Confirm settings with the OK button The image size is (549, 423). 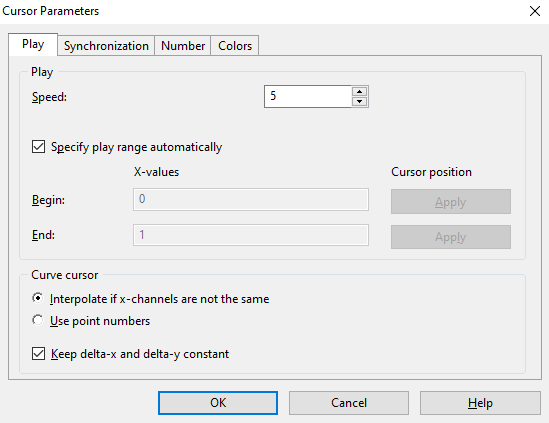pos(218,403)
